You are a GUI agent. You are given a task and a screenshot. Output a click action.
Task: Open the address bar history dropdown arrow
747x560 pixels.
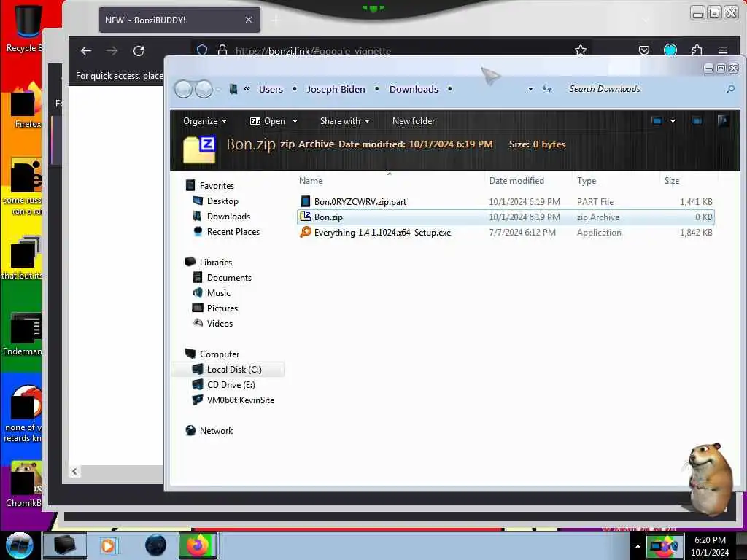coord(530,89)
